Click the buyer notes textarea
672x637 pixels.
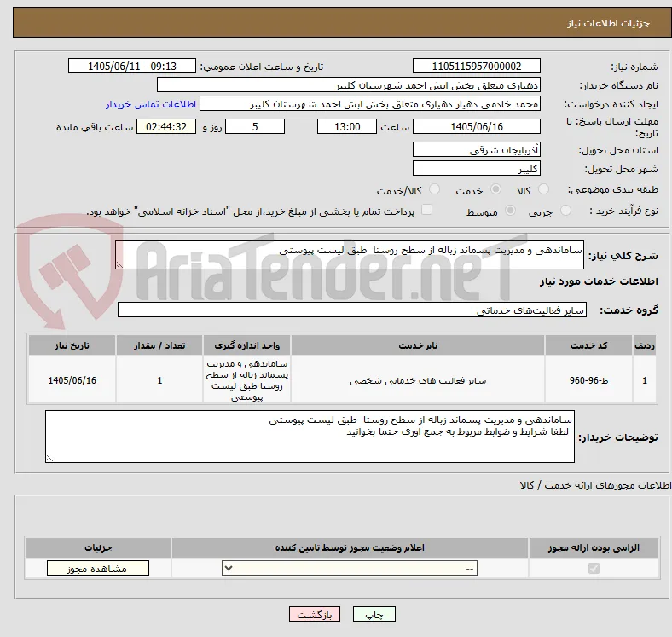(310, 437)
